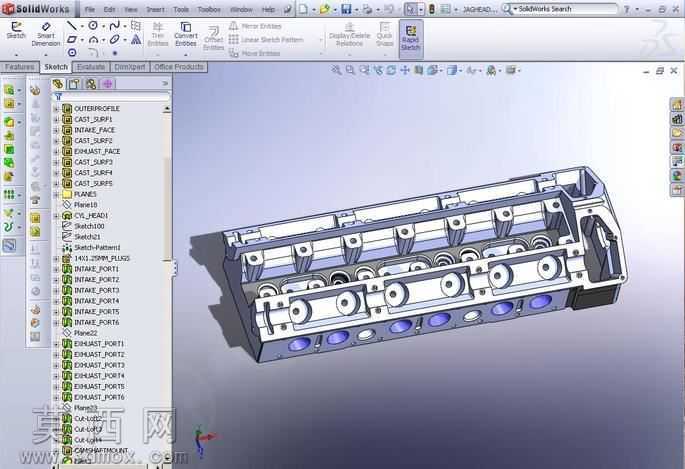685x469 pixels.
Task: Open the Edit menu
Action: point(109,9)
